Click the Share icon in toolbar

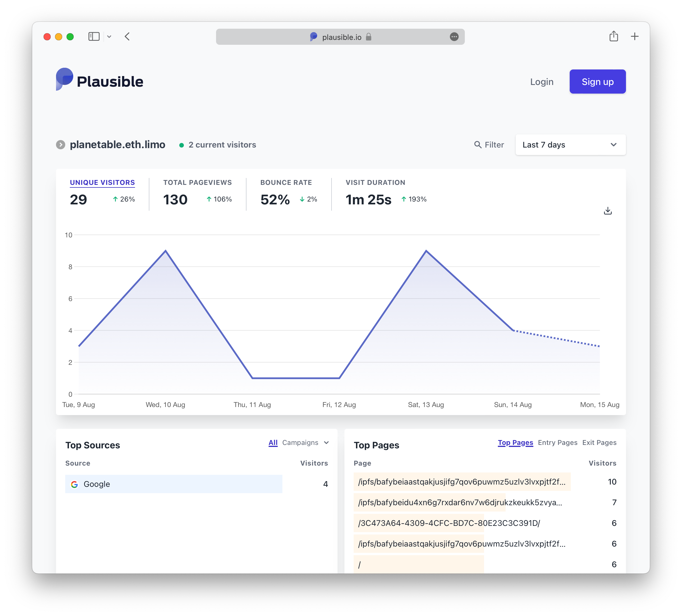tap(613, 36)
